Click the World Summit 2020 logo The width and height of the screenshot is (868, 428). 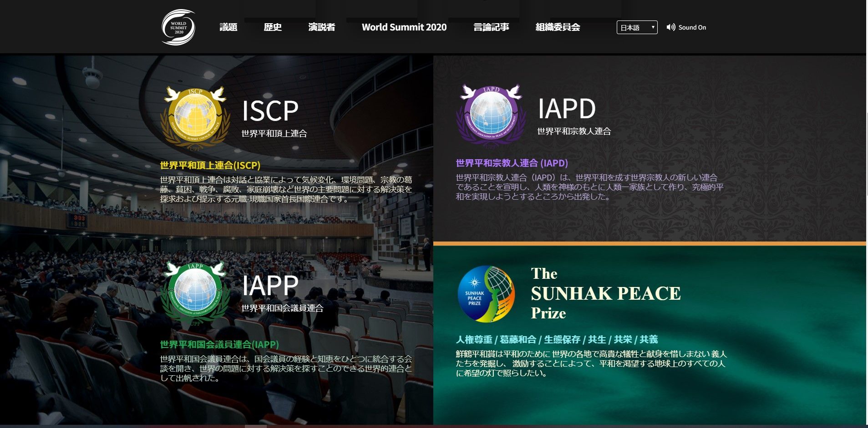[178, 27]
